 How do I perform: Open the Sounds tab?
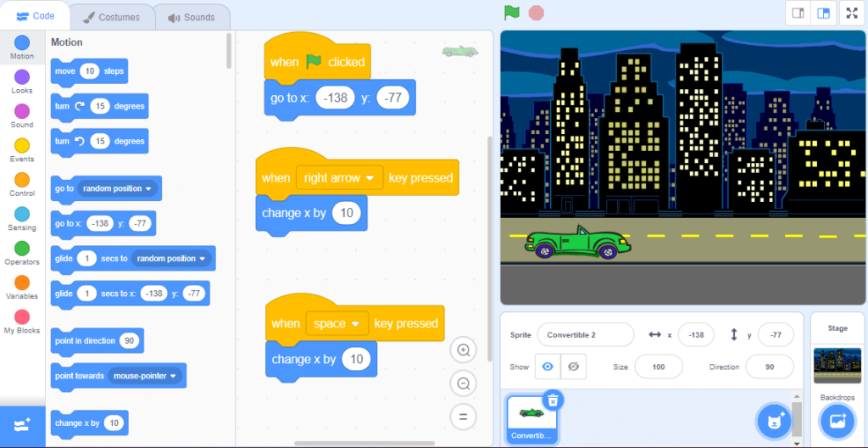[x=191, y=17]
